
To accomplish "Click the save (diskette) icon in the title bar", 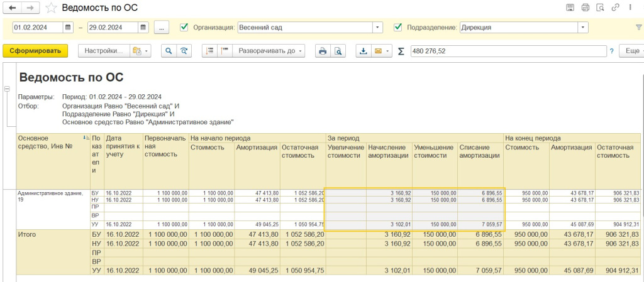I will coord(570,8).
